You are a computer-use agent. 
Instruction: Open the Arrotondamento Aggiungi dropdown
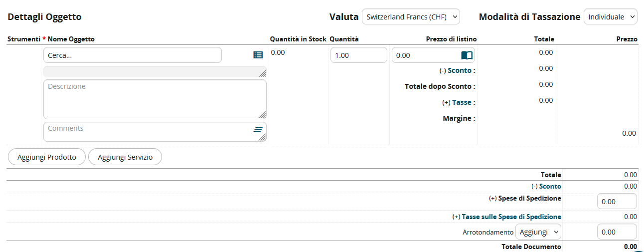[538, 232]
